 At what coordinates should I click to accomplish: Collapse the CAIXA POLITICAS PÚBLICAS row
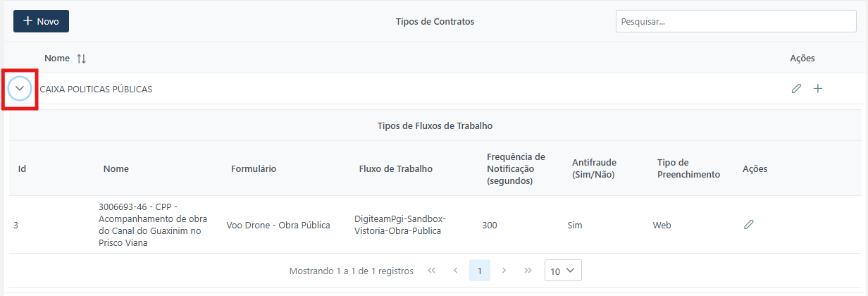20,89
